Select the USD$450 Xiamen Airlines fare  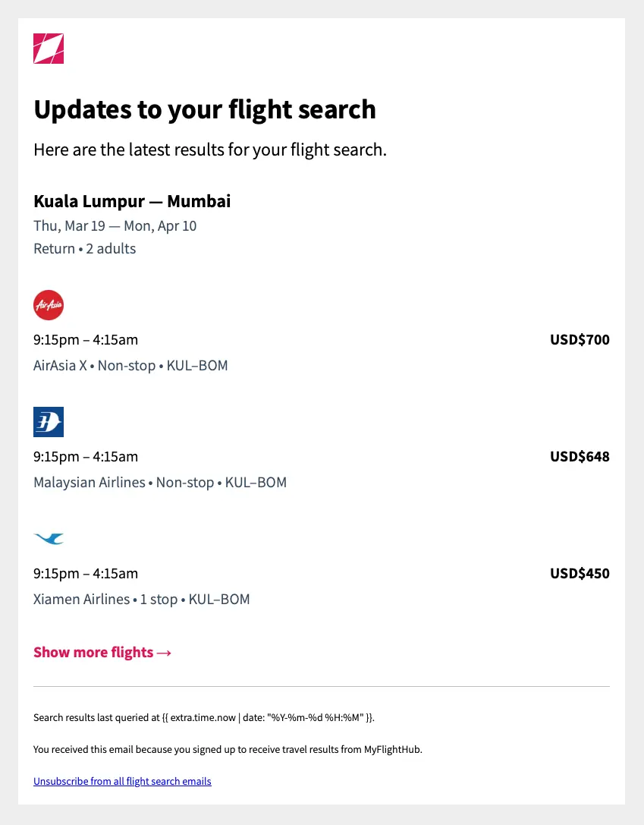point(580,573)
